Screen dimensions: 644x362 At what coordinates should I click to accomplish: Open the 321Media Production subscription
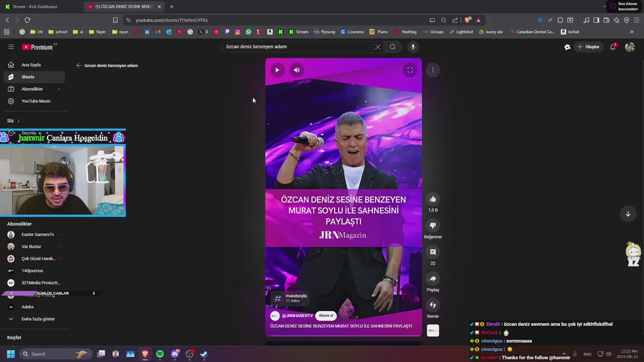coord(34,283)
